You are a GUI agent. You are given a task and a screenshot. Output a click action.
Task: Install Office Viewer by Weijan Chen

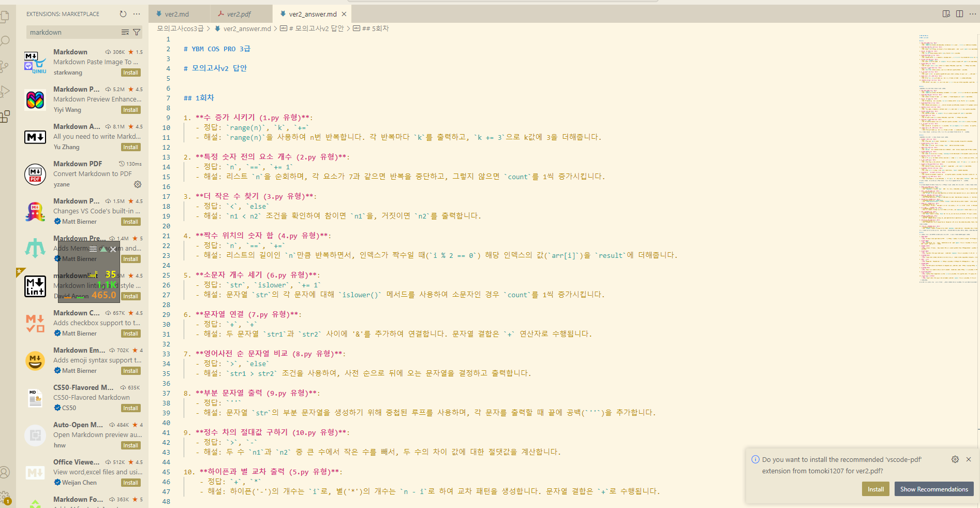pyautogui.click(x=131, y=483)
